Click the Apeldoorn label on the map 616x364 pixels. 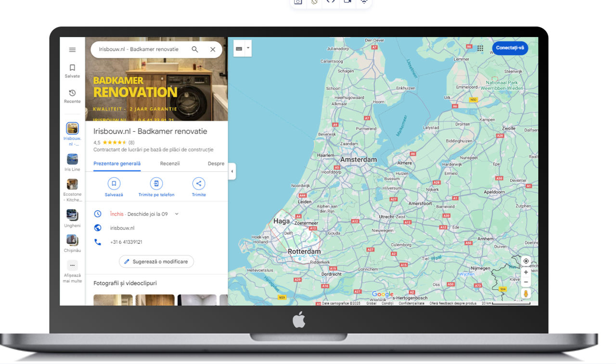click(494, 192)
